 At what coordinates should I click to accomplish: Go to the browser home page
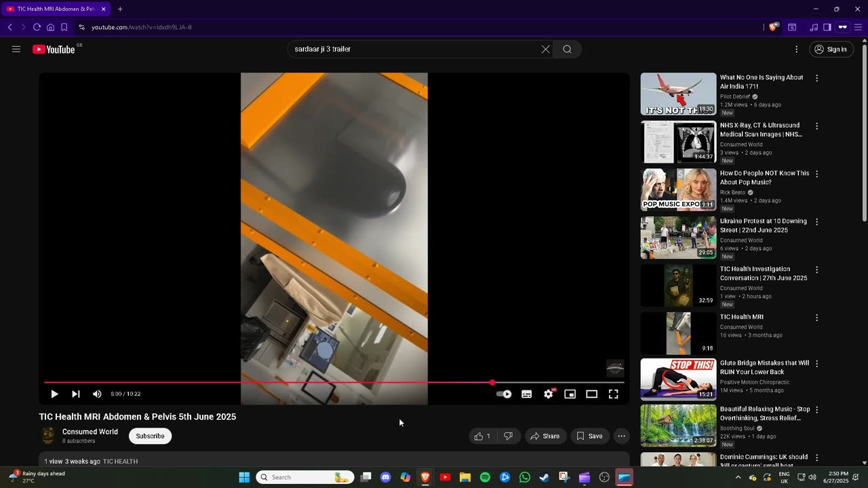coord(50,27)
